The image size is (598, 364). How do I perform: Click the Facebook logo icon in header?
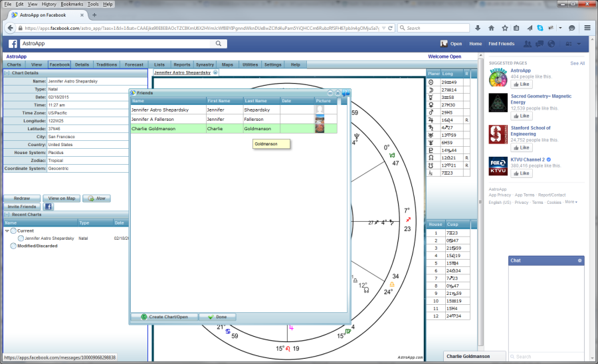(12, 44)
